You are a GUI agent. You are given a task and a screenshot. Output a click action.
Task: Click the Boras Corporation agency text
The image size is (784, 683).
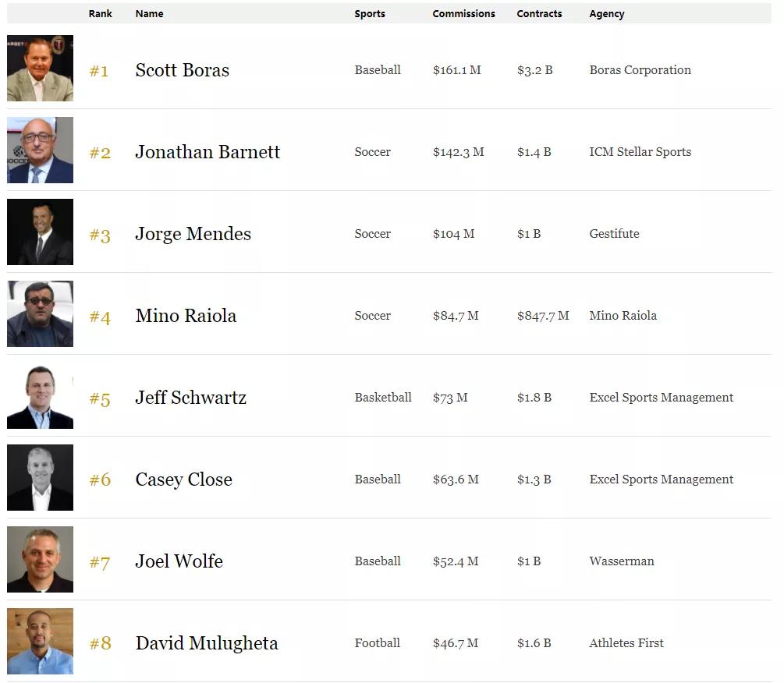click(x=640, y=70)
